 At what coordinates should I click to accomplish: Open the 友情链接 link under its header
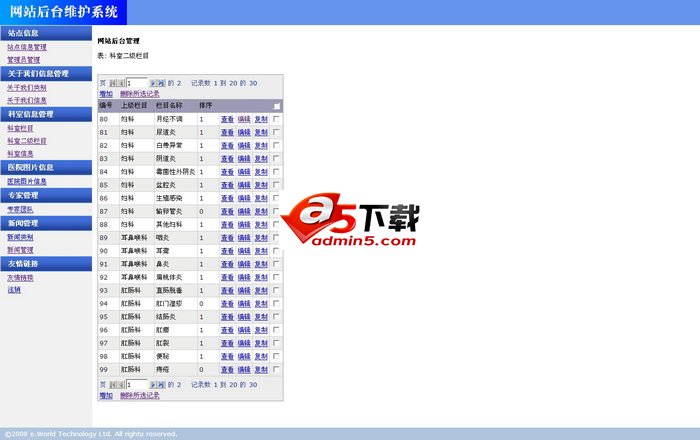(x=20, y=278)
